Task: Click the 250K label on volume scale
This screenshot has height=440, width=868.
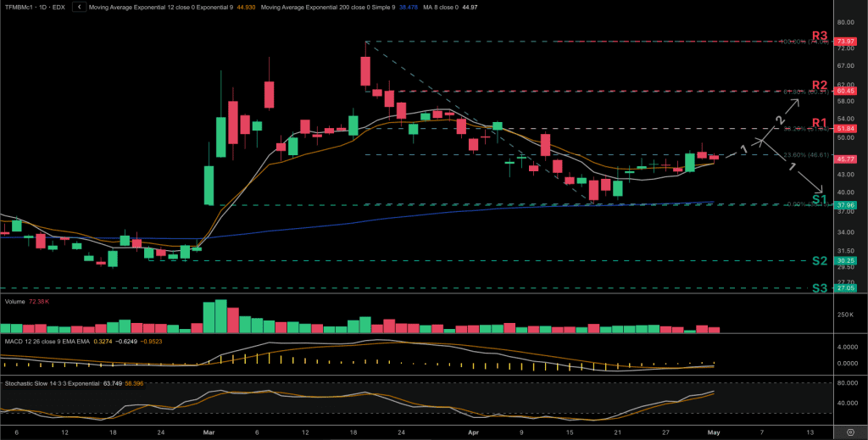Action: pos(845,315)
